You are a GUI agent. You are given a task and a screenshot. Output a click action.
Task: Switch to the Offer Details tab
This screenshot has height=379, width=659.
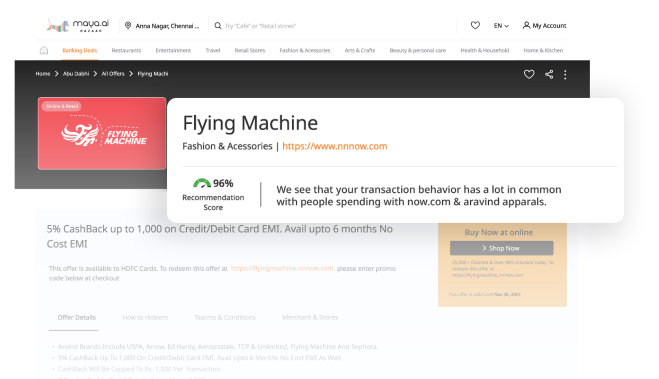click(x=76, y=318)
